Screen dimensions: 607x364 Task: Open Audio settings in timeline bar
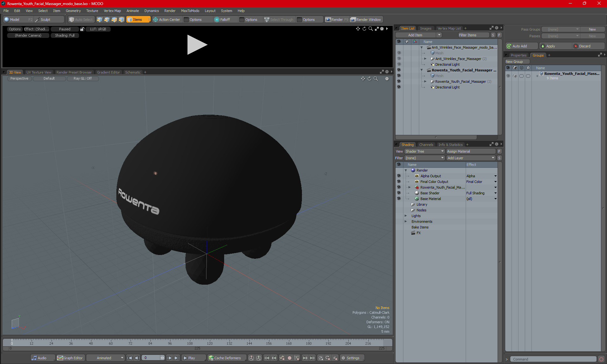coord(43,358)
